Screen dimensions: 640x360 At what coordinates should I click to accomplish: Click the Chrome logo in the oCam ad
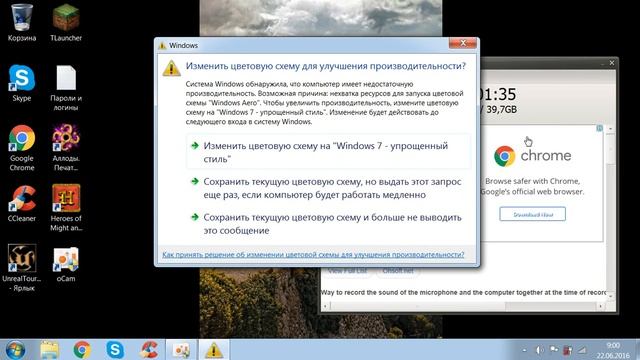tap(505, 156)
